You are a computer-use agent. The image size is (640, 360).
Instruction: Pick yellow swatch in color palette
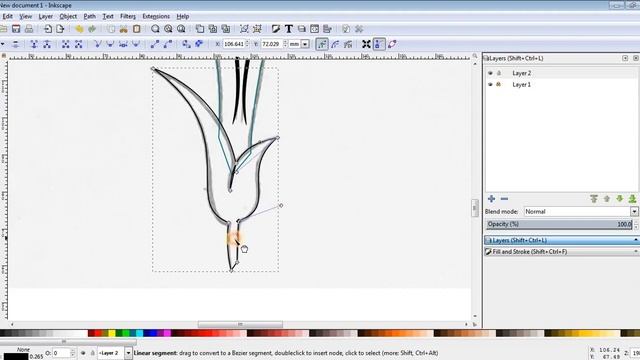(111, 333)
